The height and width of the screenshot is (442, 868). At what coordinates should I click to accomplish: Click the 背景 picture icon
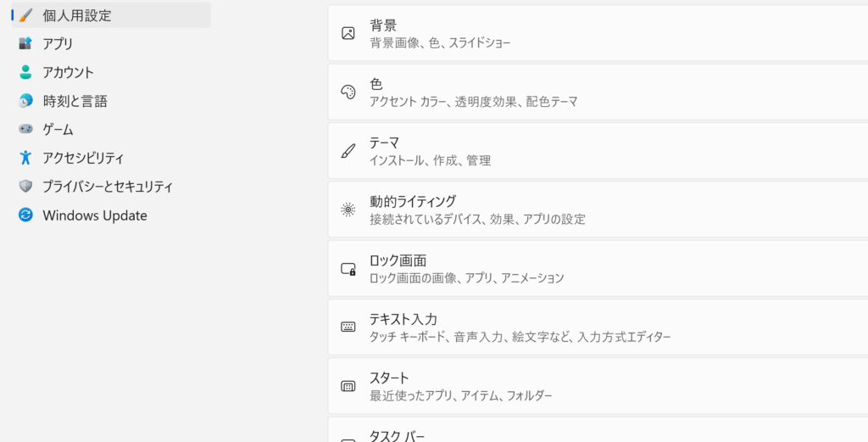pos(348,33)
